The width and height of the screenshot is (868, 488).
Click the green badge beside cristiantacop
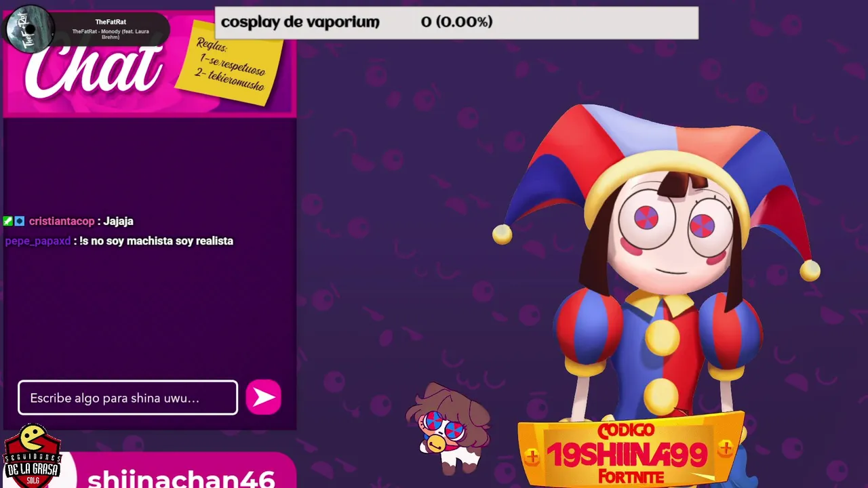pos(8,221)
